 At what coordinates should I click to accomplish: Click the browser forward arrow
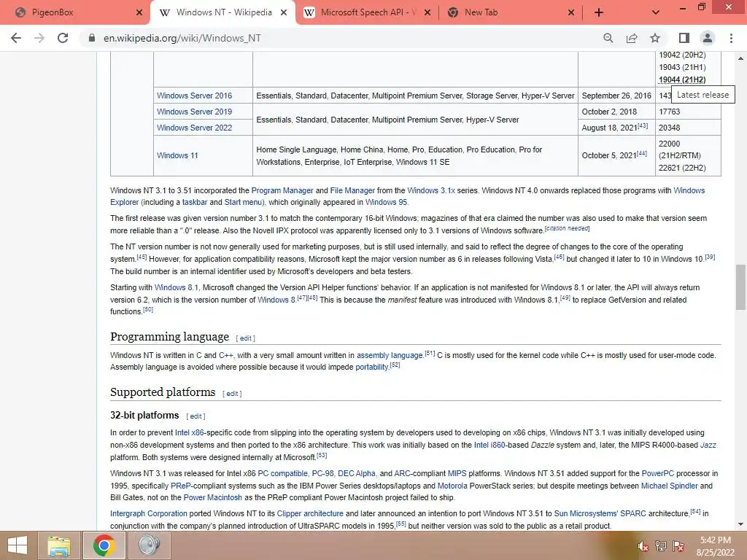tap(39, 38)
